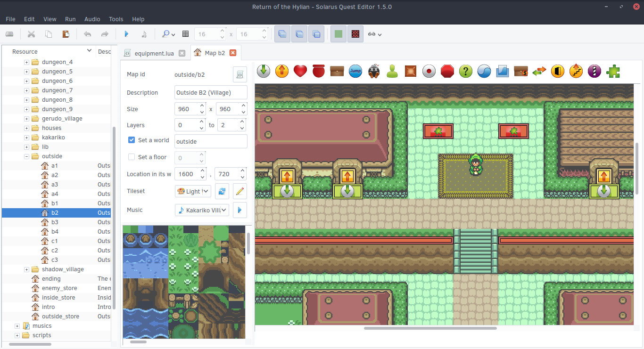This screenshot has width=644, height=349.
Task: Click the Redo arrow icon
Action: point(105,34)
